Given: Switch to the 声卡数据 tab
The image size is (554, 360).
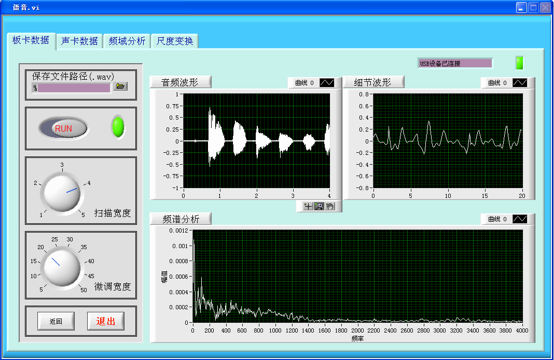Looking at the screenshot, I should (x=79, y=41).
